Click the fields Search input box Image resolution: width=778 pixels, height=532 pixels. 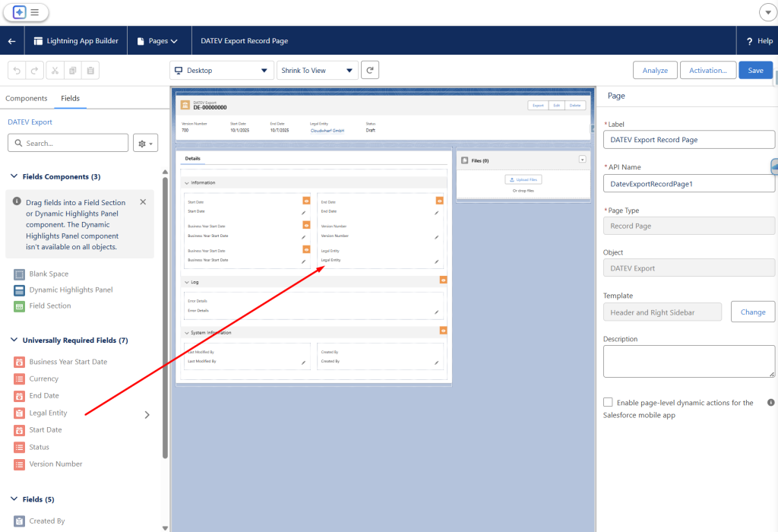tap(68, 143)
